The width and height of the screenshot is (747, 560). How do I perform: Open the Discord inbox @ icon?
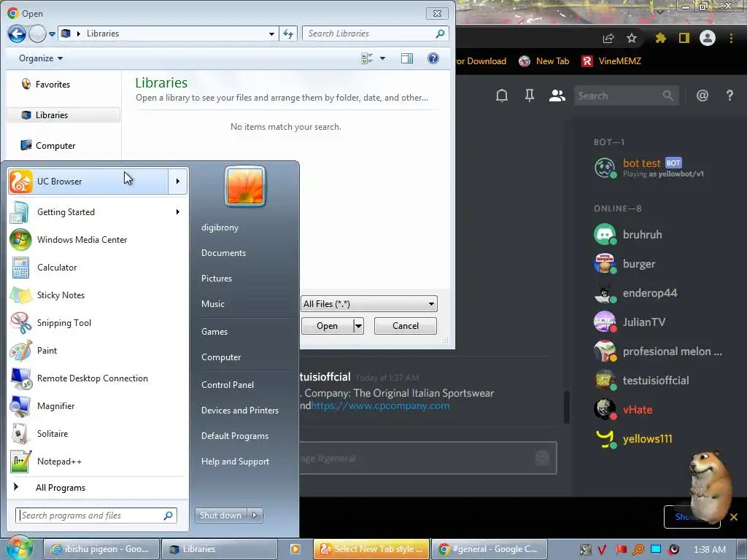click(x=703, y=96)
